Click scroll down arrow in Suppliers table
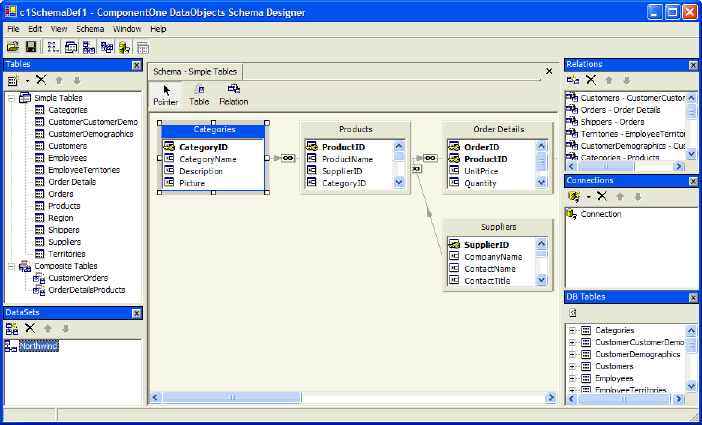Image resolution: width=702 pixels, height=425 pixels. (x=541, y=280)
